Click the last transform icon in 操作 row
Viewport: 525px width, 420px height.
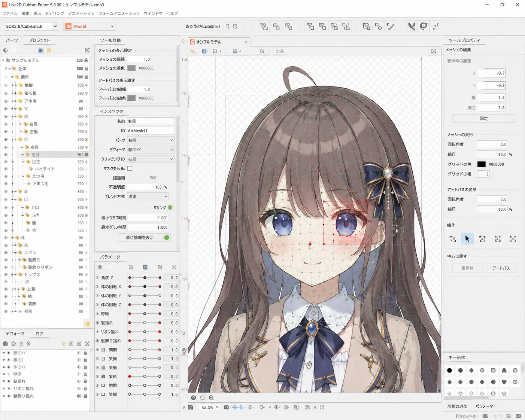point(513,239)
